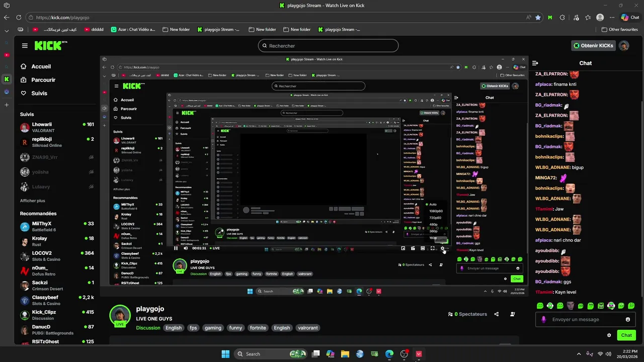Open Azar Chat Vidéo bookmark
Screen dimensions: 644x362
(133, 30)
